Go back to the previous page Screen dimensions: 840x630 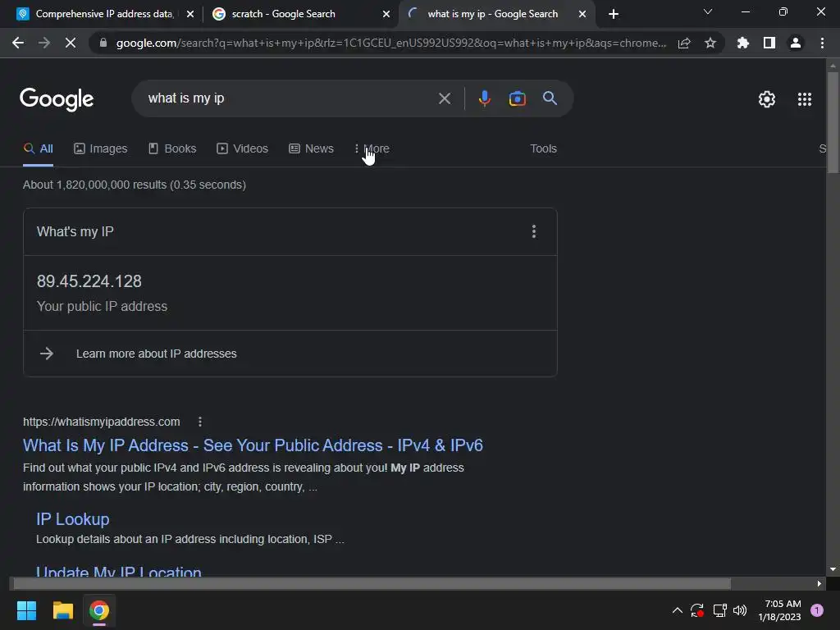pos(18,43)
